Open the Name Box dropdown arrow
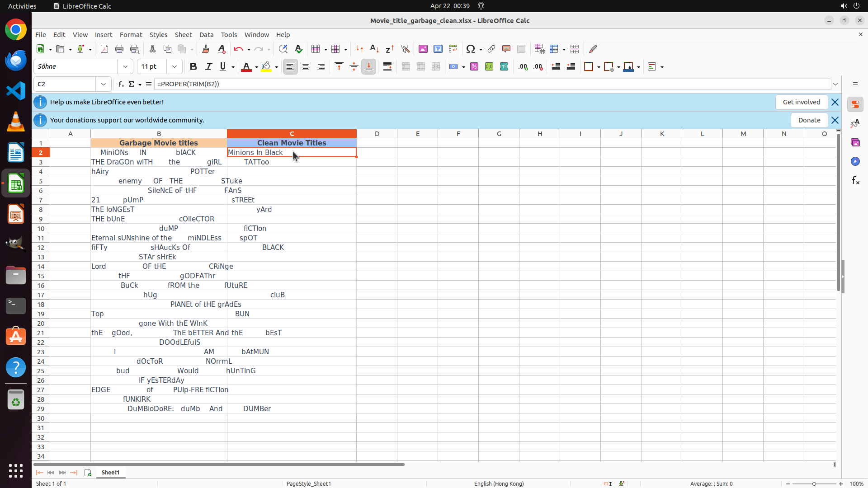The width and height of the screenshot is (868, 488). click(x=104, y=84)
